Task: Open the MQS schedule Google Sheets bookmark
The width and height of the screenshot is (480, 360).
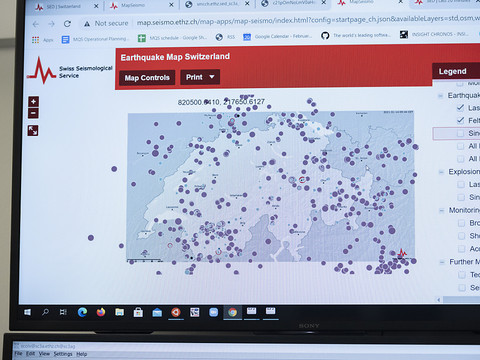Action: click(173, 38)
